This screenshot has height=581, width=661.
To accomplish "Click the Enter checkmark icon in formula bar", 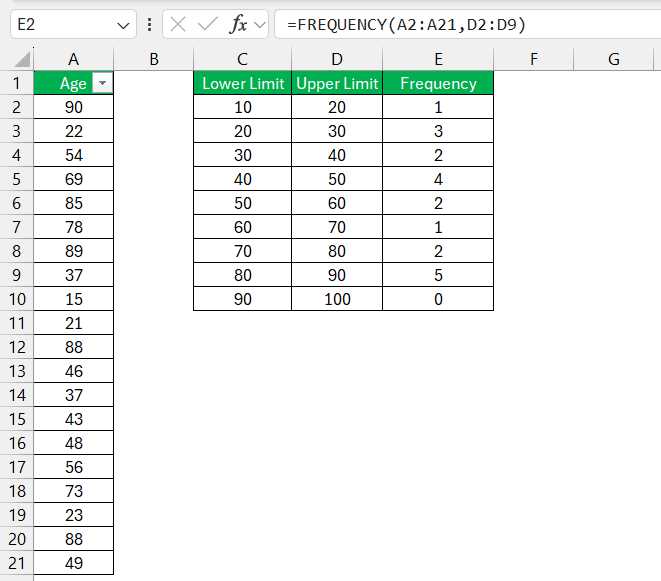I will (207, 24).
